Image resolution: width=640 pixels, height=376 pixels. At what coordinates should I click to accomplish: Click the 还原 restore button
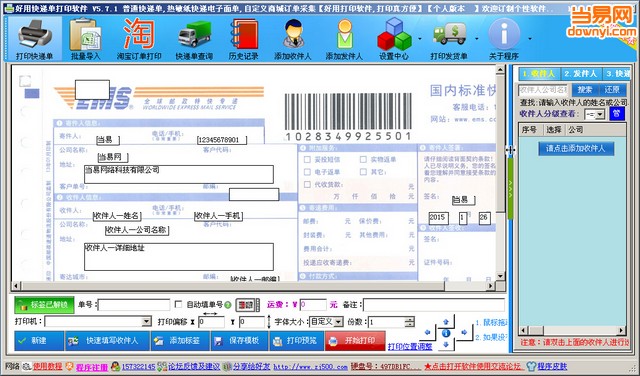[612, 89]
